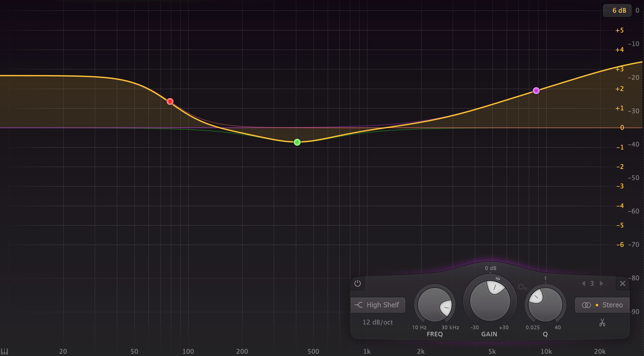
Task: Toggle the piano keyboard display icon
Action: click(4, 352)
